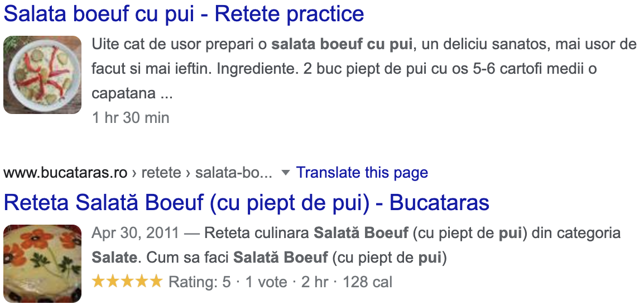This screenshot has height=304, width=644.
Task: Click the '1 vote' label
Action: 266,282
